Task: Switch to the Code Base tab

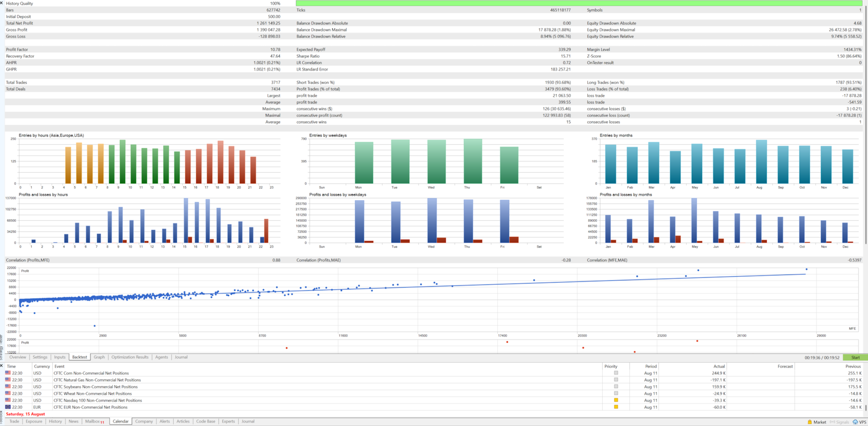Action: [206, 421]
